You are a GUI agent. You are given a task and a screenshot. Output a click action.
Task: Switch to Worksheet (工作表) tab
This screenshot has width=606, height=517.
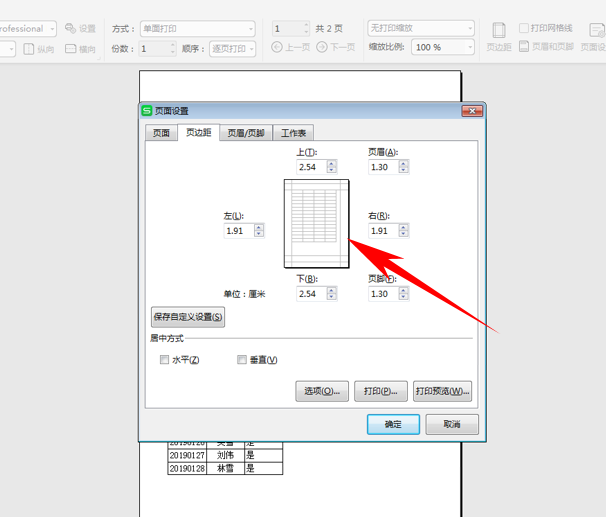pos(293,133)
